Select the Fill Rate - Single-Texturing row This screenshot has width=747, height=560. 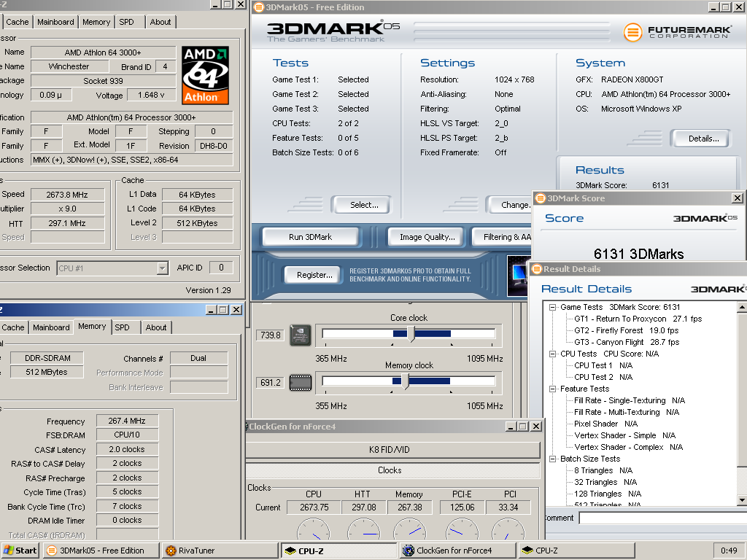click(630, 400)
